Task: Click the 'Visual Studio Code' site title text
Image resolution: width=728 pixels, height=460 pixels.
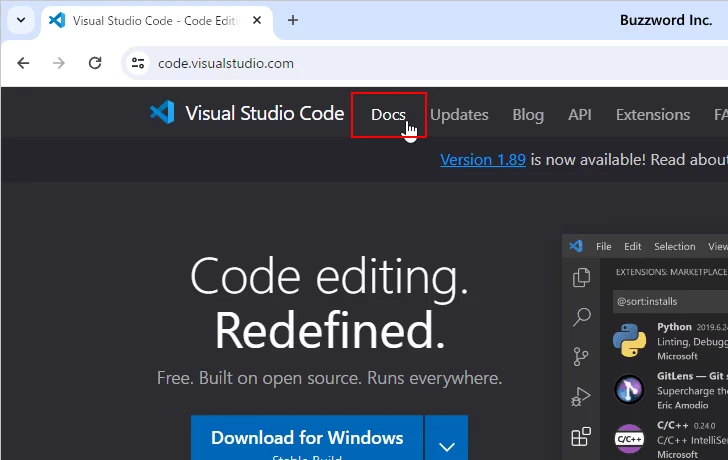Action: (265, 113)
